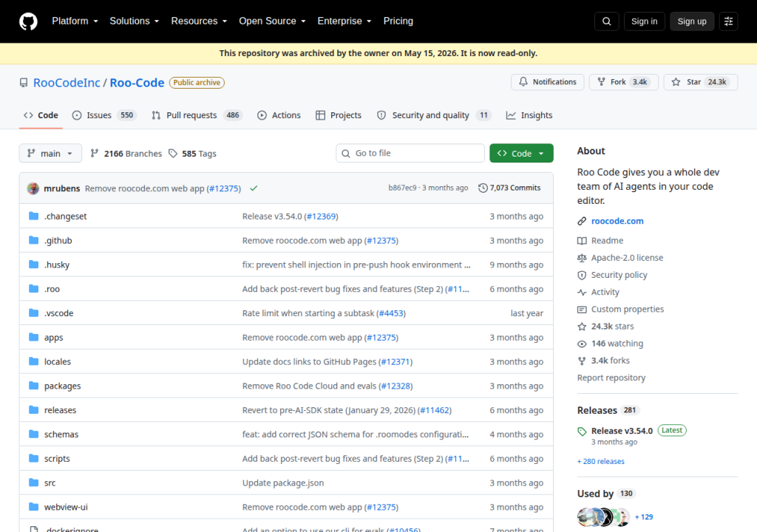Expand the Open Source menu
This screenshot has width=757, height=532.
point(272,21)
